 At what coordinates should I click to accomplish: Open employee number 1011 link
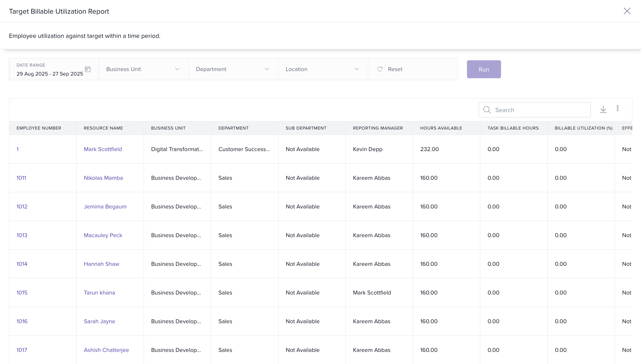[x=21, y=178]
